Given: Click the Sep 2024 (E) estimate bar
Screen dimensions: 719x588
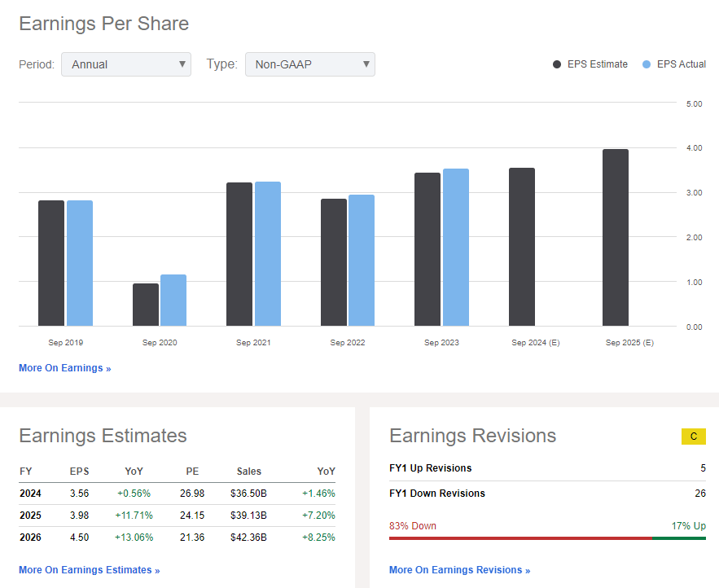Looking at the screenshot, I should 522,247.
